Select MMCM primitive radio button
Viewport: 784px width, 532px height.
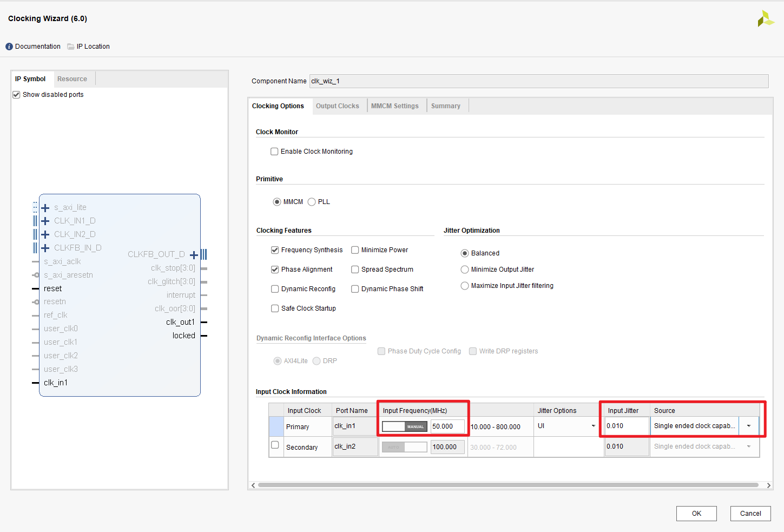click(277, 202)
